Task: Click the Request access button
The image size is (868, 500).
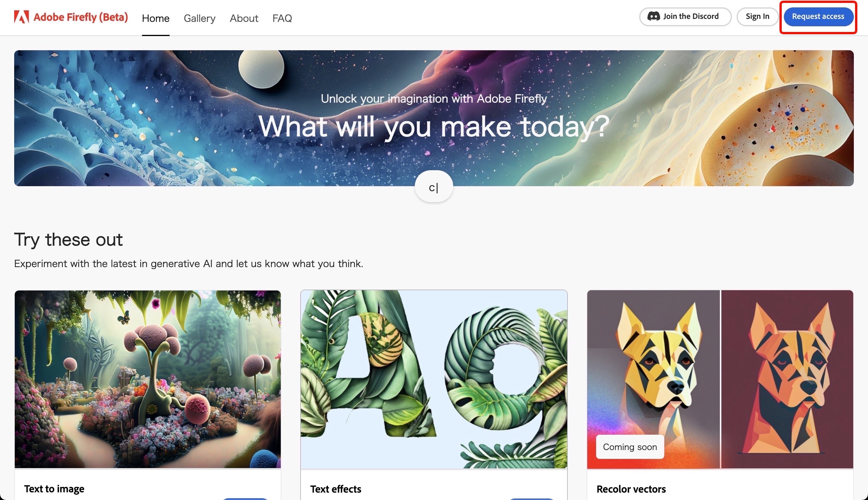Action: click(x=818, y=17)
